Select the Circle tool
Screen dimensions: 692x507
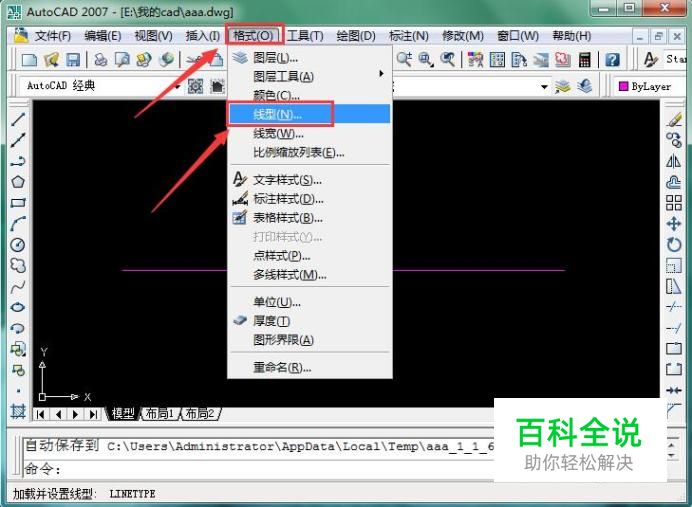coord(18,245)
